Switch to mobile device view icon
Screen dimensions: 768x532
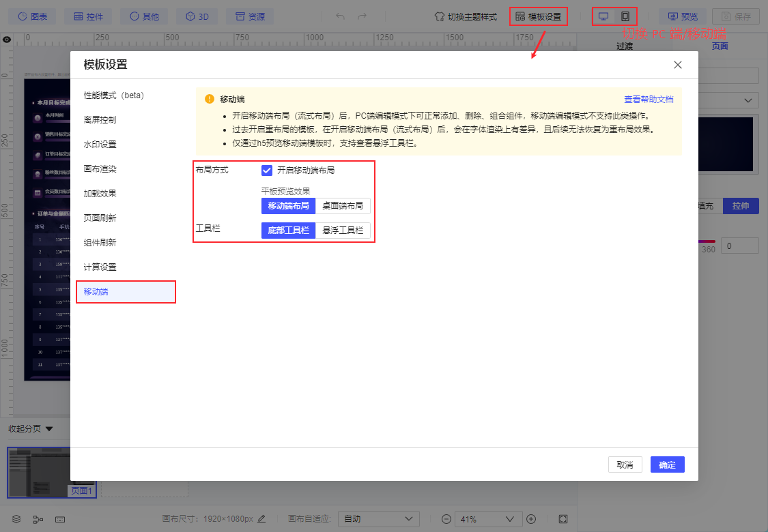pyautogui.click(x=625, y=16)
